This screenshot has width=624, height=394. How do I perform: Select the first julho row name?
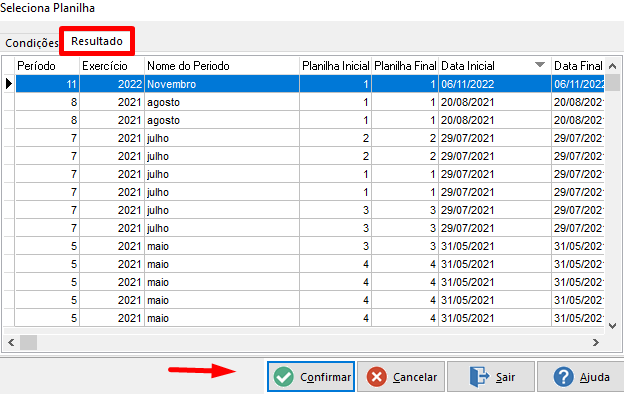[222, 138]
